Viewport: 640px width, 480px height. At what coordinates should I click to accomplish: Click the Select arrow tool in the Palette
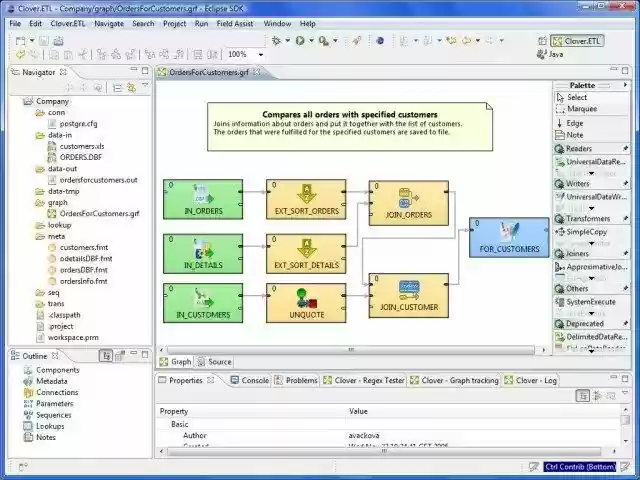[x=576, y=97]
